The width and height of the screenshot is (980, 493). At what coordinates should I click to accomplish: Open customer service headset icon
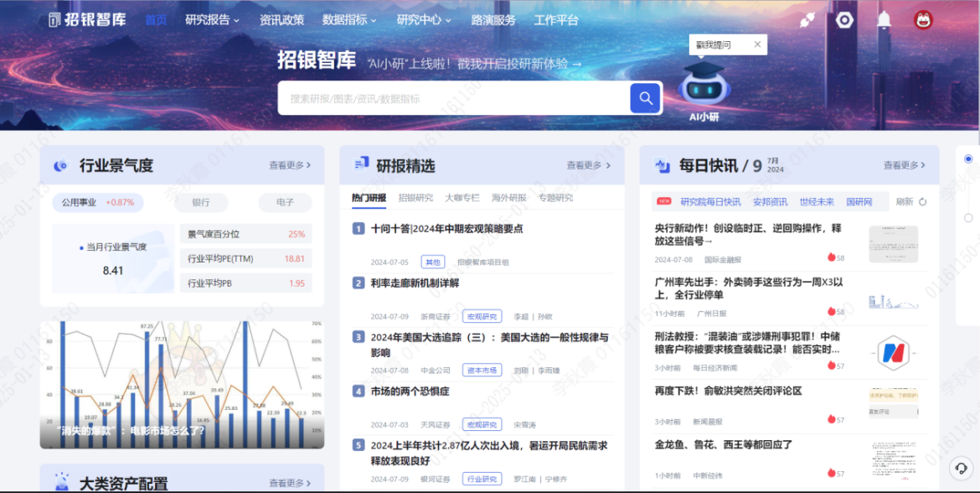click(x=962, y=468)
